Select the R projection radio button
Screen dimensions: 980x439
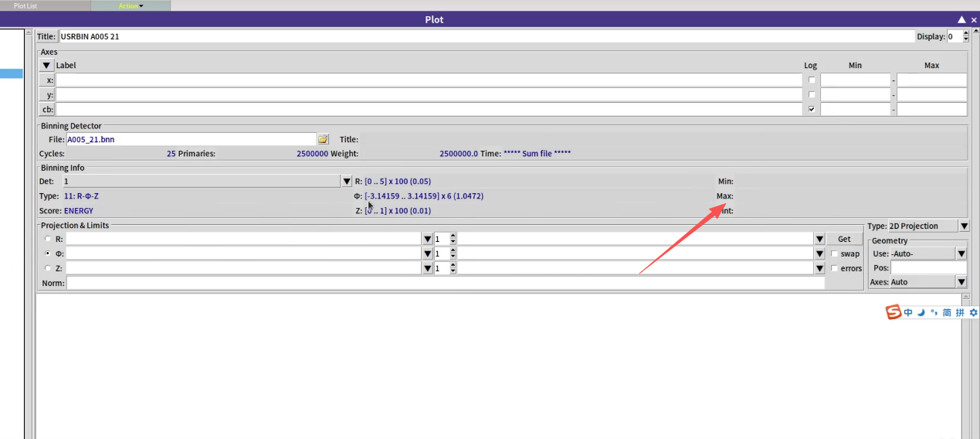click(x=49, y=239)
